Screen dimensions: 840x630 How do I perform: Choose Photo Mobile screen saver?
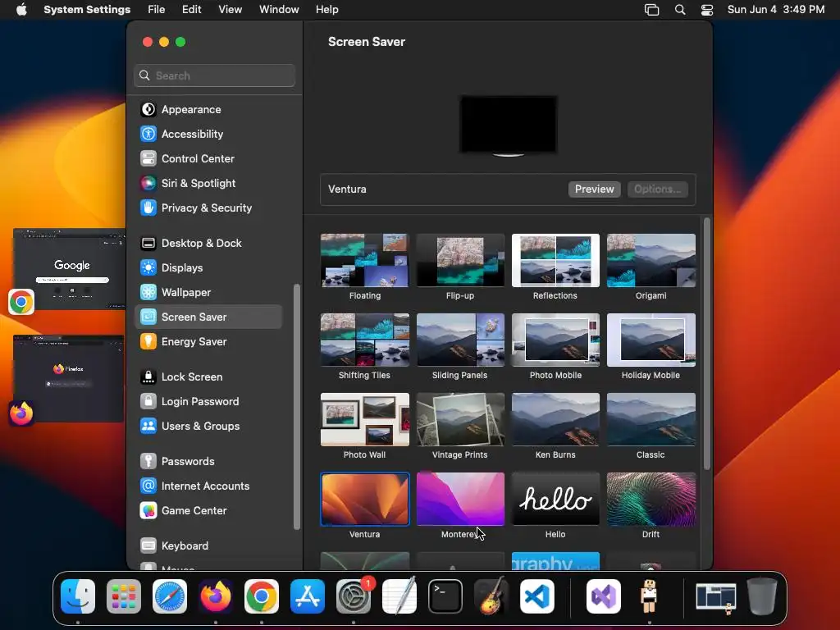(555, 340)
